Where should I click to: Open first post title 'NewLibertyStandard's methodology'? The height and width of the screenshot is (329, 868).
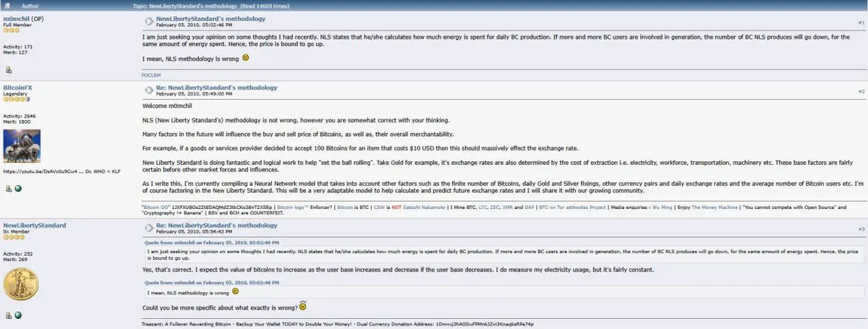[x=210, y=19]
